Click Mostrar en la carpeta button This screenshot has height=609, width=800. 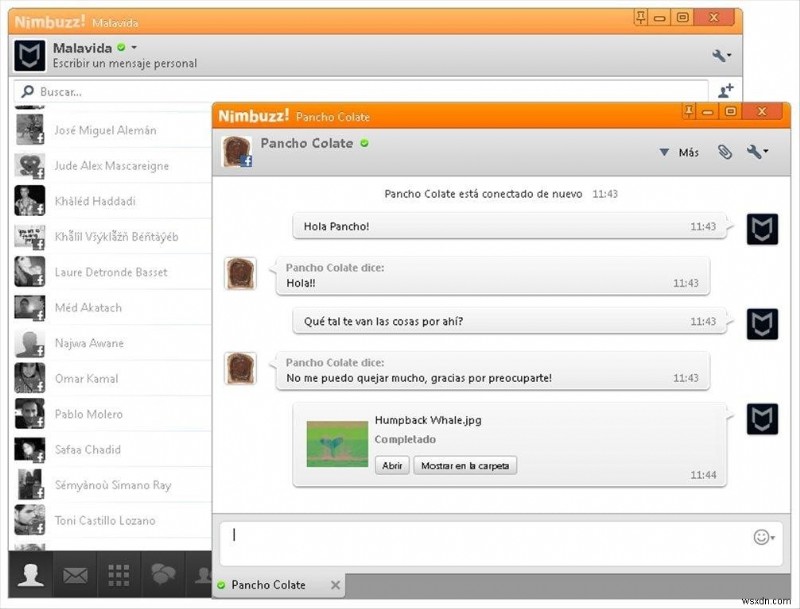(465, 465)
